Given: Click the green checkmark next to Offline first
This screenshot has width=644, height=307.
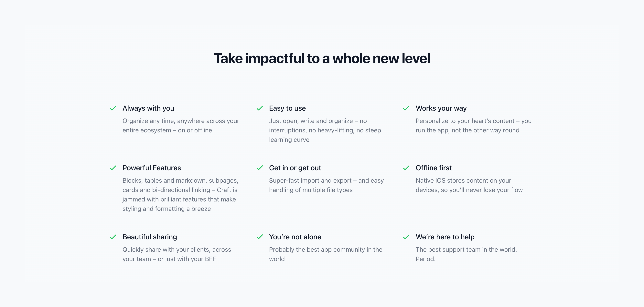Looking at the screenshot, I should [x=406, y=168].
